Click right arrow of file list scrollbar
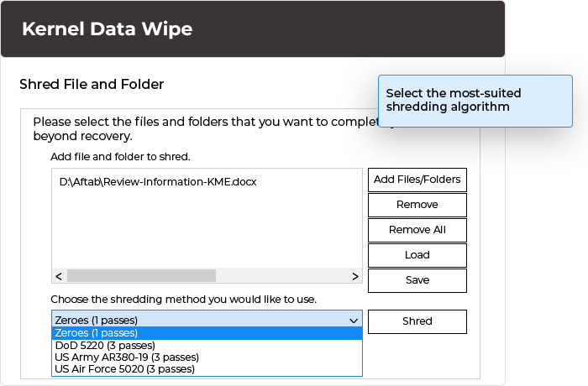Screen dimensions: 588x386 (x=355, y=276)
